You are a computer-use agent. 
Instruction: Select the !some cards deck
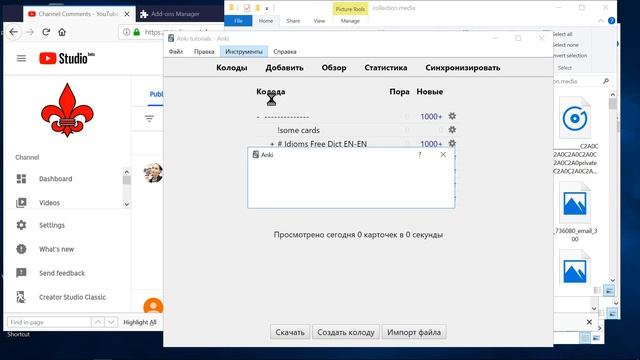[298, 130]
